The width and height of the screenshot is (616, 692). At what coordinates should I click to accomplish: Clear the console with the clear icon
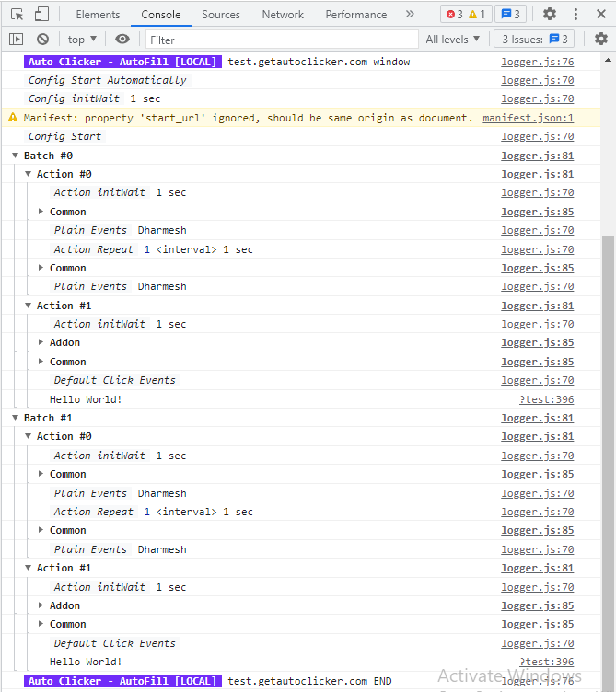point(42,40)
